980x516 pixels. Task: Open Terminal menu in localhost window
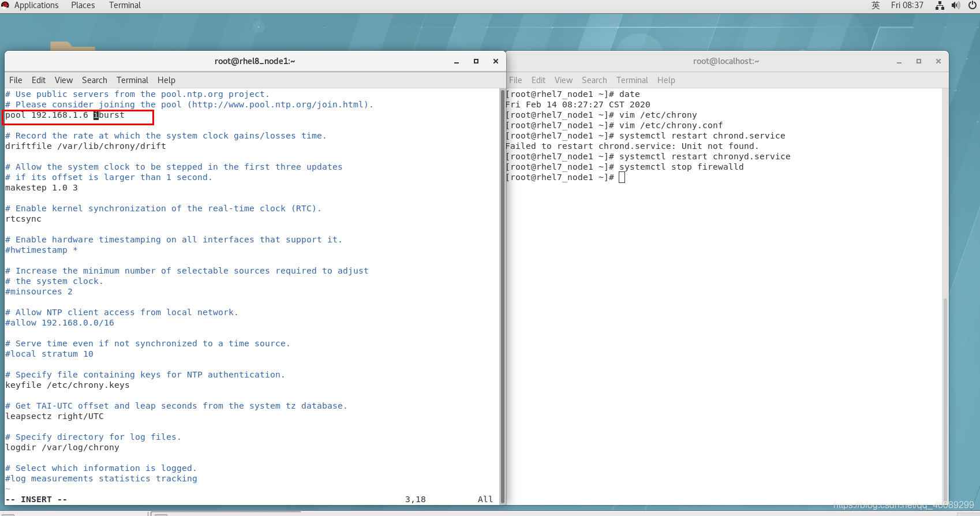tap(632, 80)
